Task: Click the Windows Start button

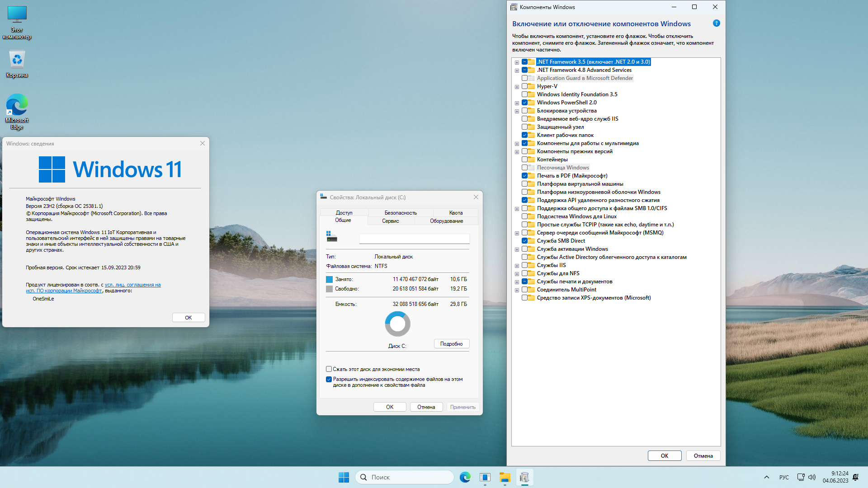Action: pyautogui.click(x=344, y=477)
